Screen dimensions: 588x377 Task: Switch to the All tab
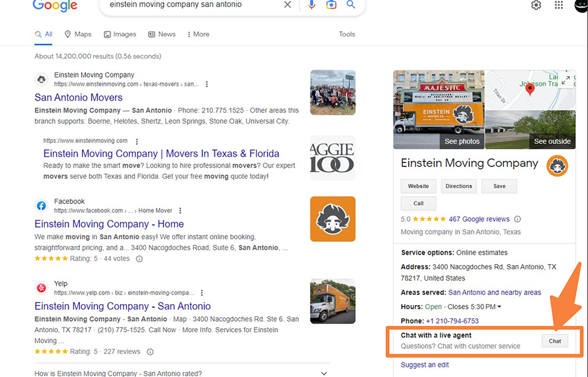pos(44,34)
